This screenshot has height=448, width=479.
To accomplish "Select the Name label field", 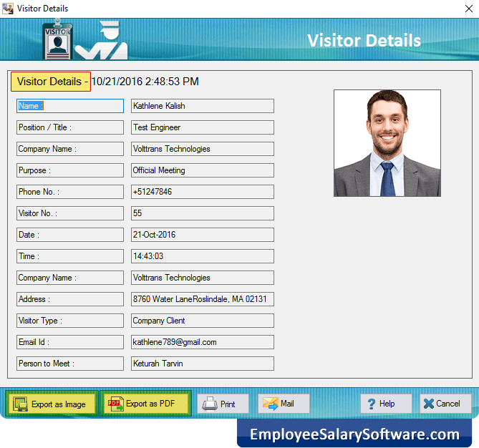I will 70,106.
